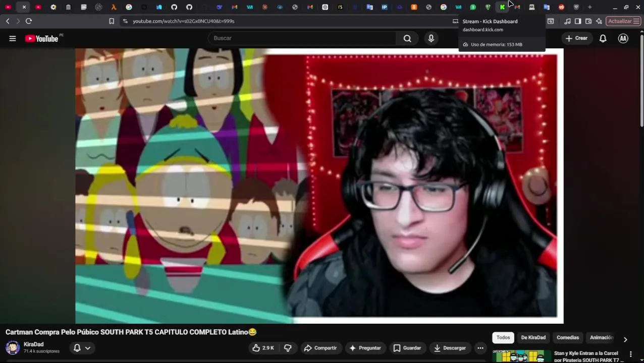Screen dimensions: 644x363
Task: Dislike the video
Action: [x=288, y=348]
